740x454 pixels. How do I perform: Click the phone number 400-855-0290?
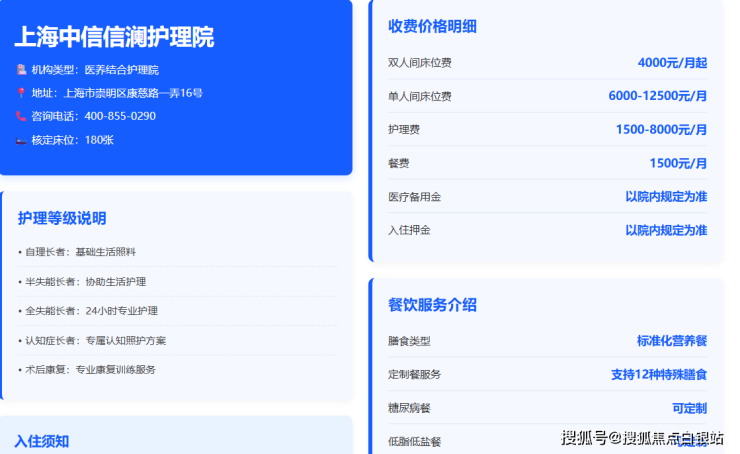tap(120, 116)
